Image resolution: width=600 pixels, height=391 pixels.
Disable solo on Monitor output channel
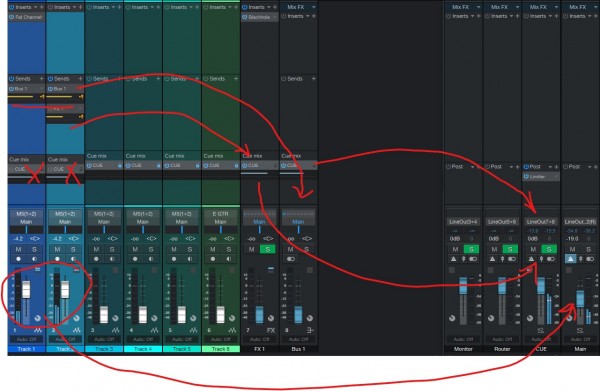tap(471, 249)
